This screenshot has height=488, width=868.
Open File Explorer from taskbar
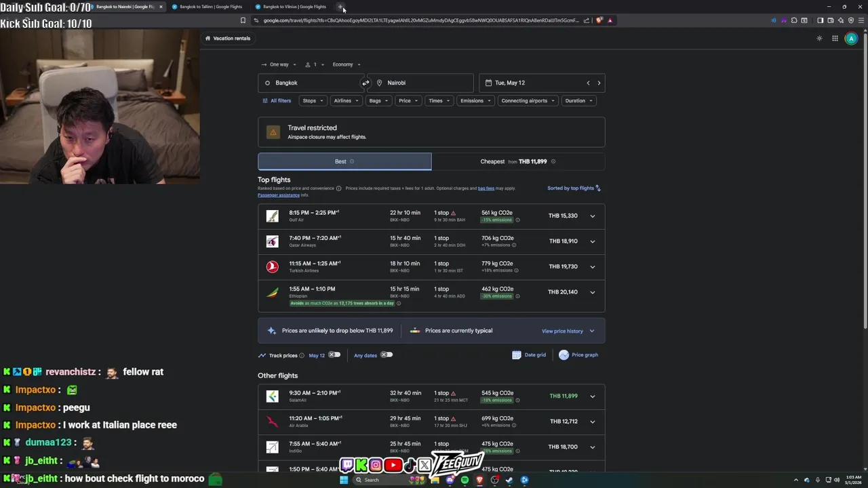pos(435,480)
